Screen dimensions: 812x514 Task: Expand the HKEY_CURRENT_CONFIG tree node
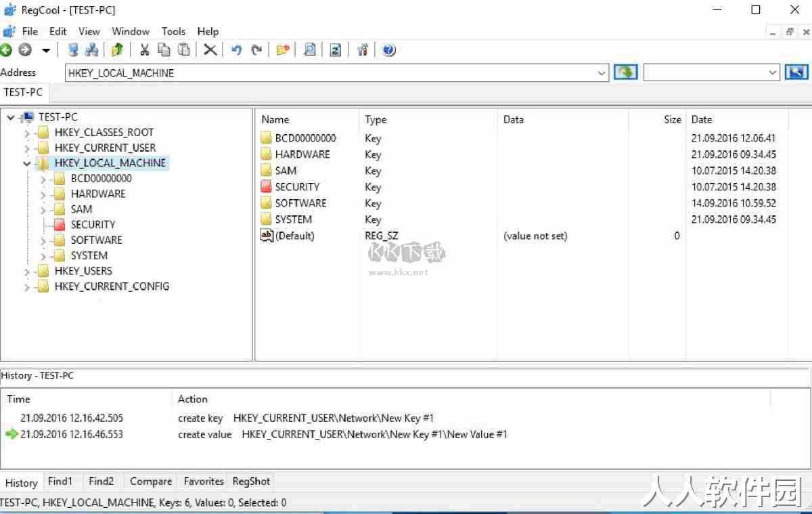pos(26,287)
